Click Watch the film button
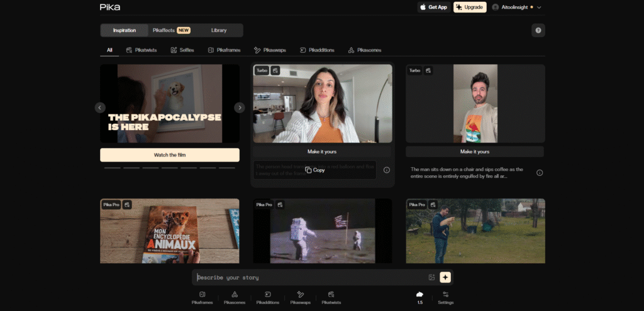 (x=170, y=155)
